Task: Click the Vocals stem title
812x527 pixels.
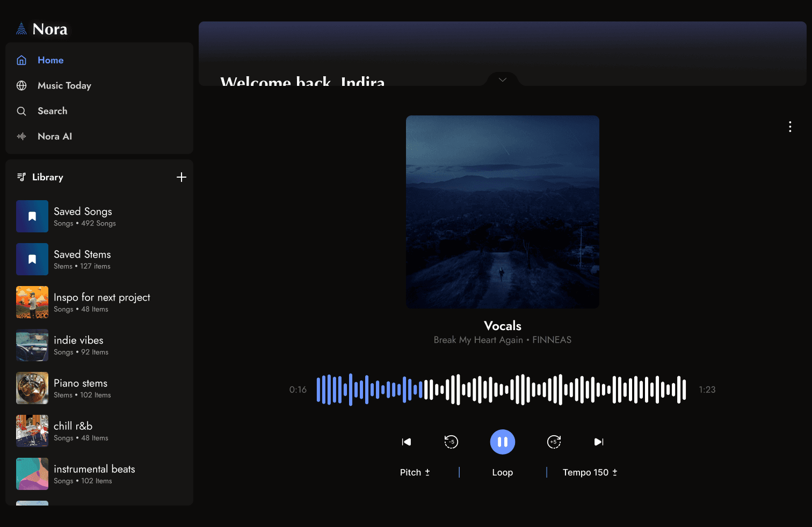Action: (x=503, y=326)
